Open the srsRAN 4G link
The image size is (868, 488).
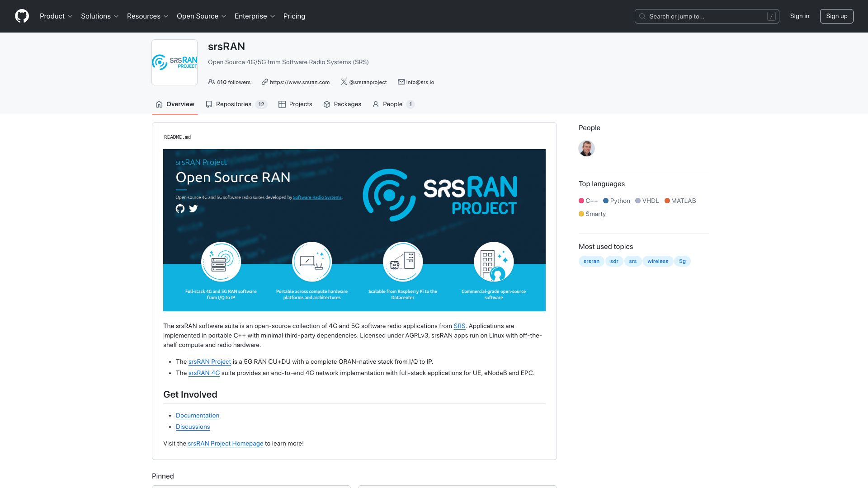point(204,373)
